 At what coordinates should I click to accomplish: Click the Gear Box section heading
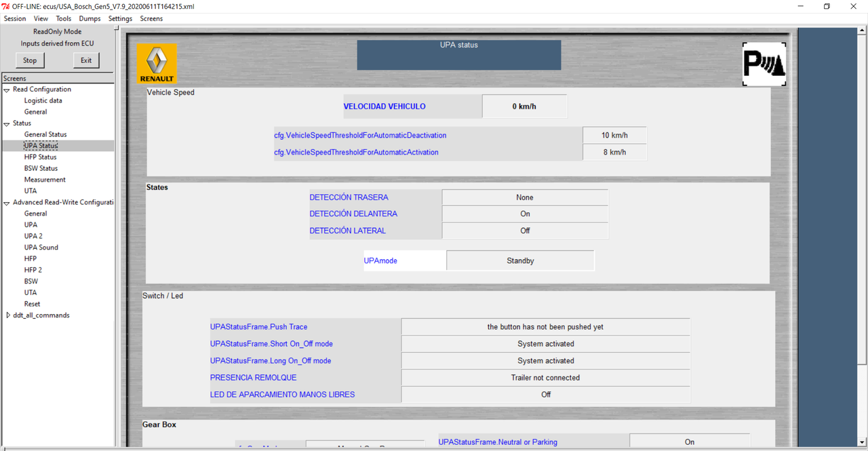(159, 425)
